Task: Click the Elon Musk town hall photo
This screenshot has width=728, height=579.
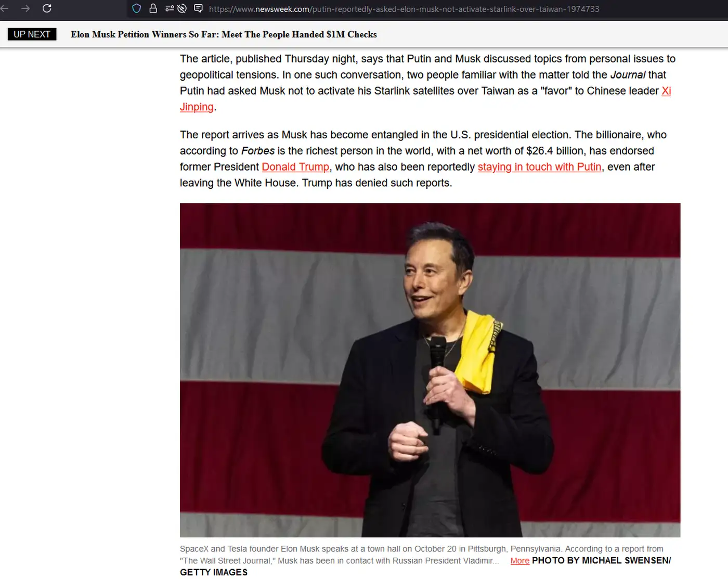Action: pyautogui.click(x=430, y=370)
